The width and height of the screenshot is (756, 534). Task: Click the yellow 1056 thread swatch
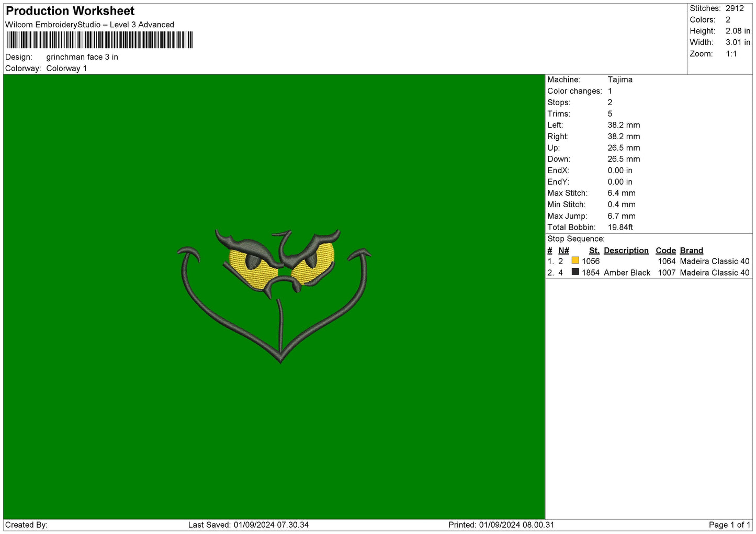click(575, 260)
